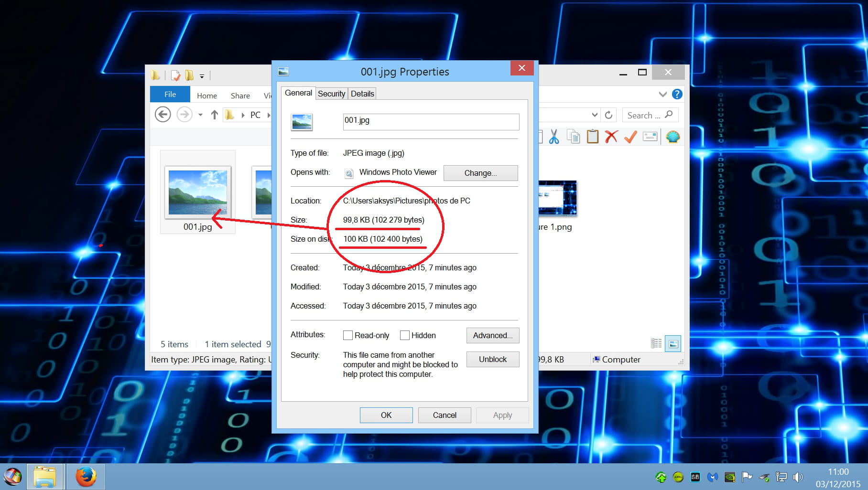The width and height of the screenshot is (868, 490).
Task: Open Firefox from the taskbar
Action: coord(86,477)
